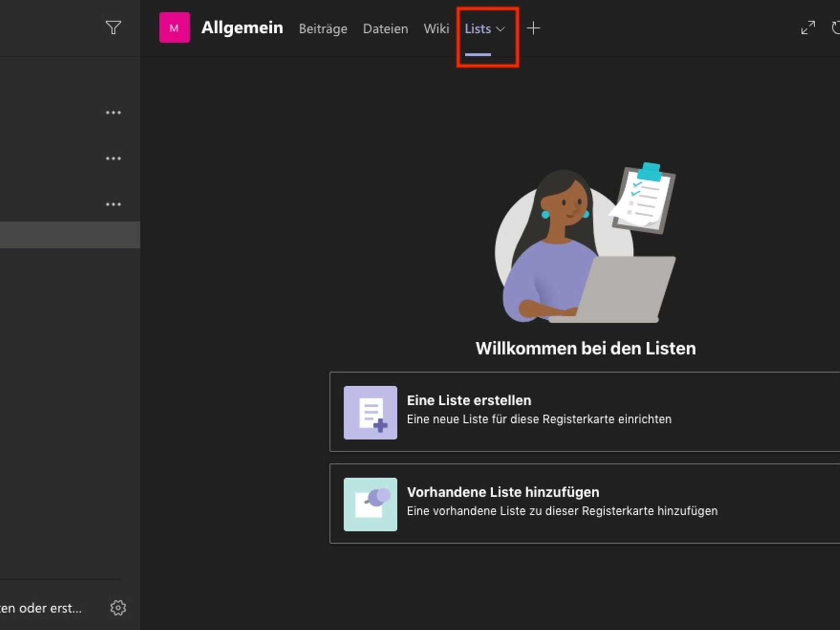Expand the Lists tab chevron
This screenshot has height=630, width=840.
click(x=501, y=29)
